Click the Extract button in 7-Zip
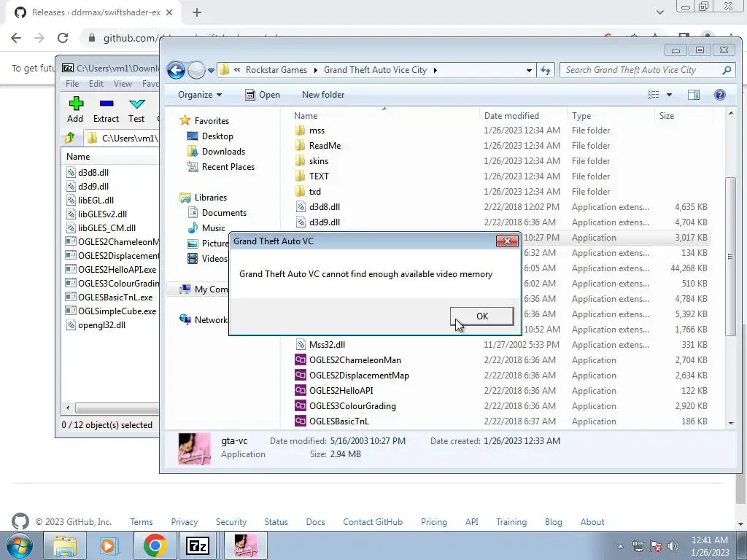 pyautogui.click(x=106, y=110)
